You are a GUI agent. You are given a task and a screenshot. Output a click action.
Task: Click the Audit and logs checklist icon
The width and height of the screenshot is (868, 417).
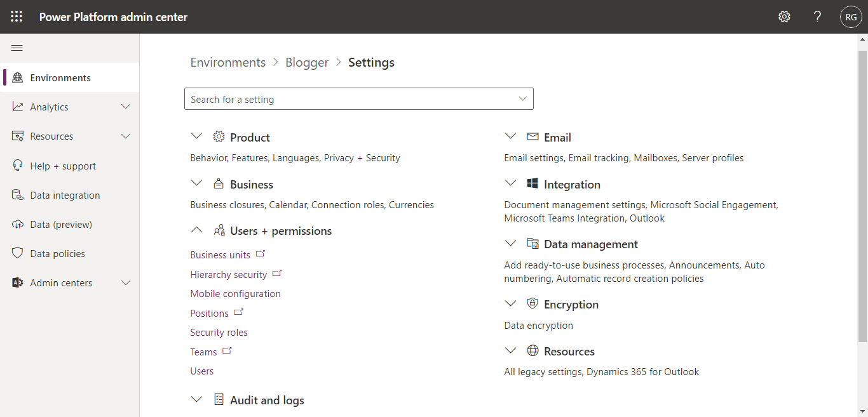[x=219, y=399]
